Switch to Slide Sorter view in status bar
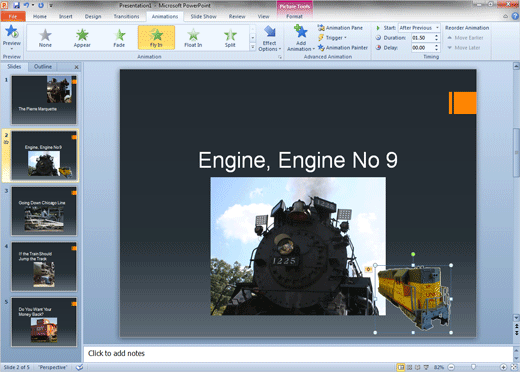The height and width of the screenshot is (372, 520). tap(410, 367)
